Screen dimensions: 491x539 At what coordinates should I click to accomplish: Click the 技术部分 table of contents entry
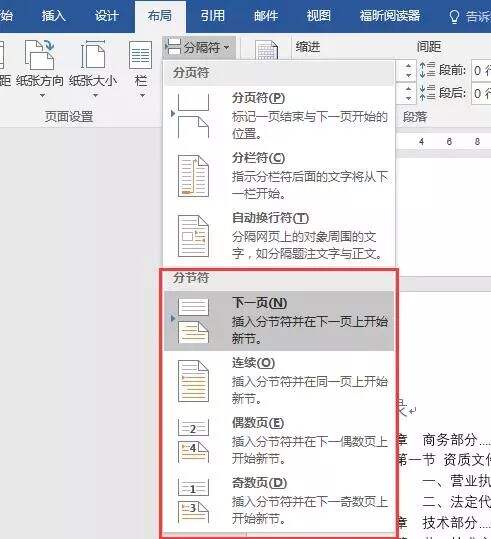pyautogui.click(x=450, y=522)
